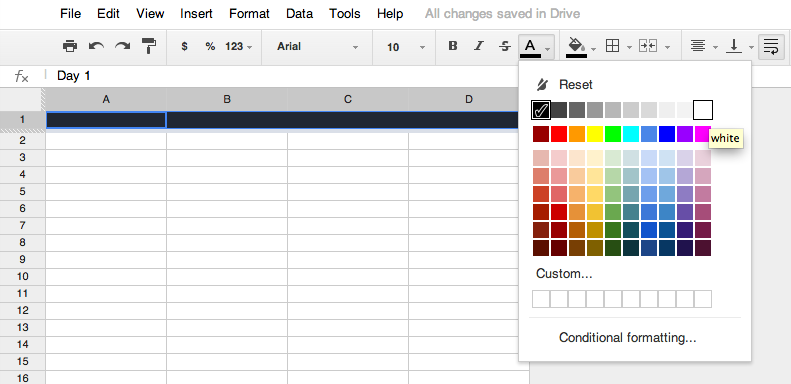Viewport: 791px width, 384px height.
Task: Open the Insert menu
Action: [196, 14]
